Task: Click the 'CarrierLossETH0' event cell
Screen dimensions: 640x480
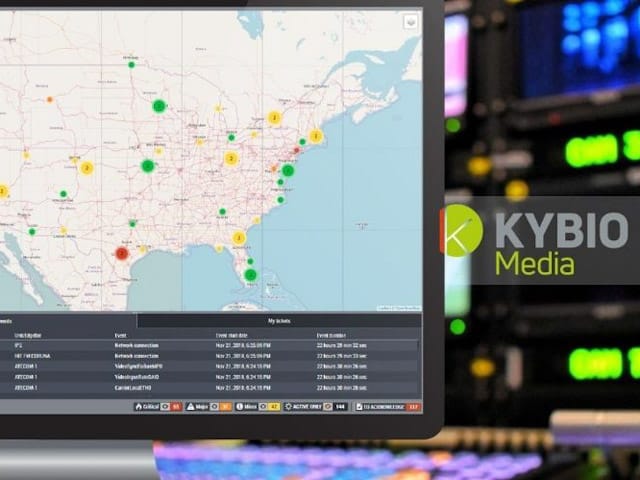Action: [133, 387]
